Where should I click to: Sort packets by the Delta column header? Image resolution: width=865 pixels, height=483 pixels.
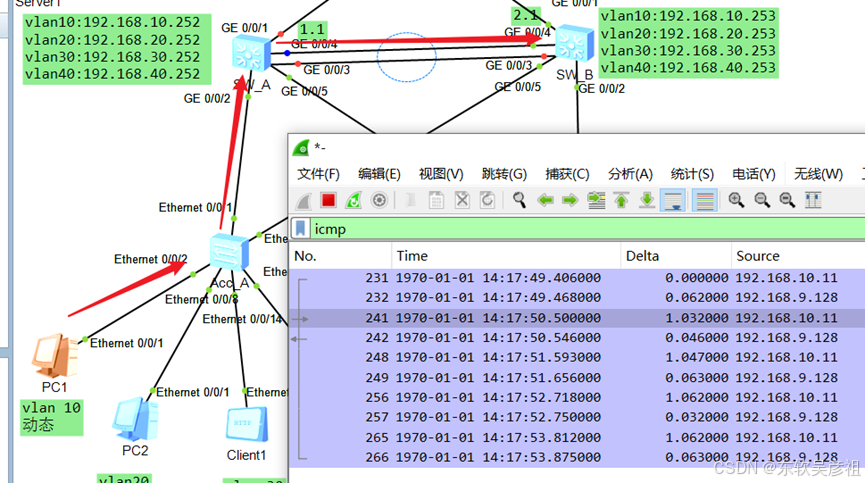pyautogui.click(x=676, y=256)
